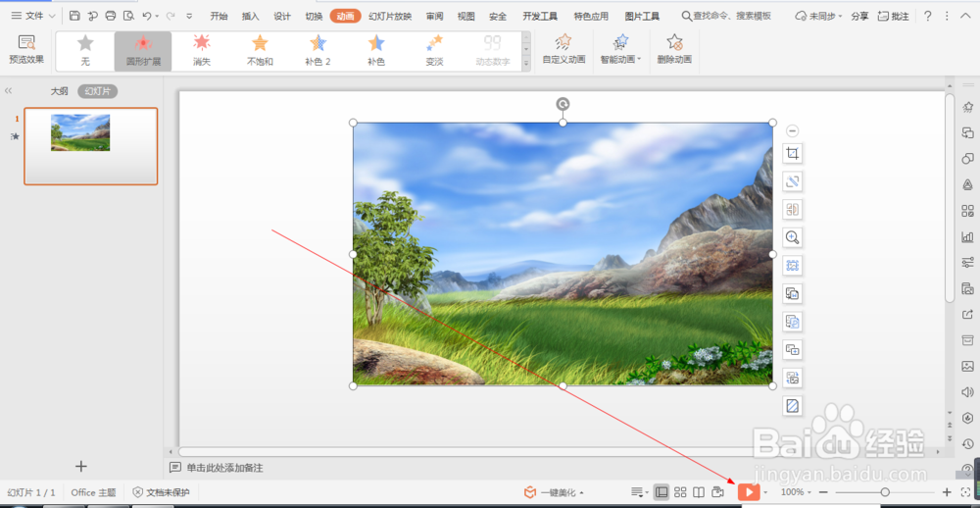Click the crop picture tool icon
Screen dimensions: 980x508
pyautogui.click(x=793, y=153)
